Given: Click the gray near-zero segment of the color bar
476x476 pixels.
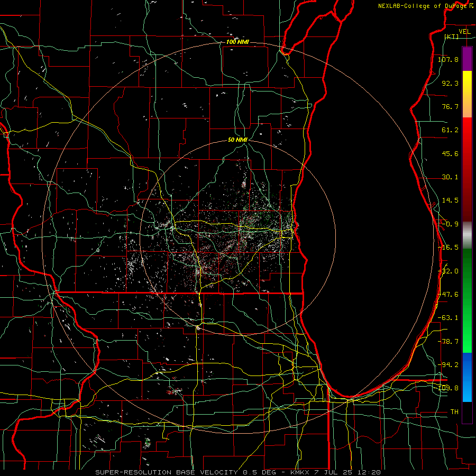Looking at the screenshot, I should [467, 235].
